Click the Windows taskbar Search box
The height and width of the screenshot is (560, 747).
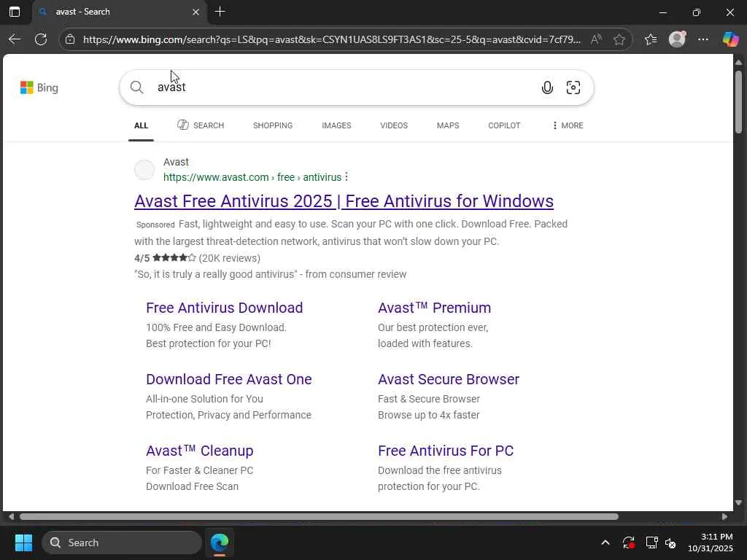[x=122, y=542]
